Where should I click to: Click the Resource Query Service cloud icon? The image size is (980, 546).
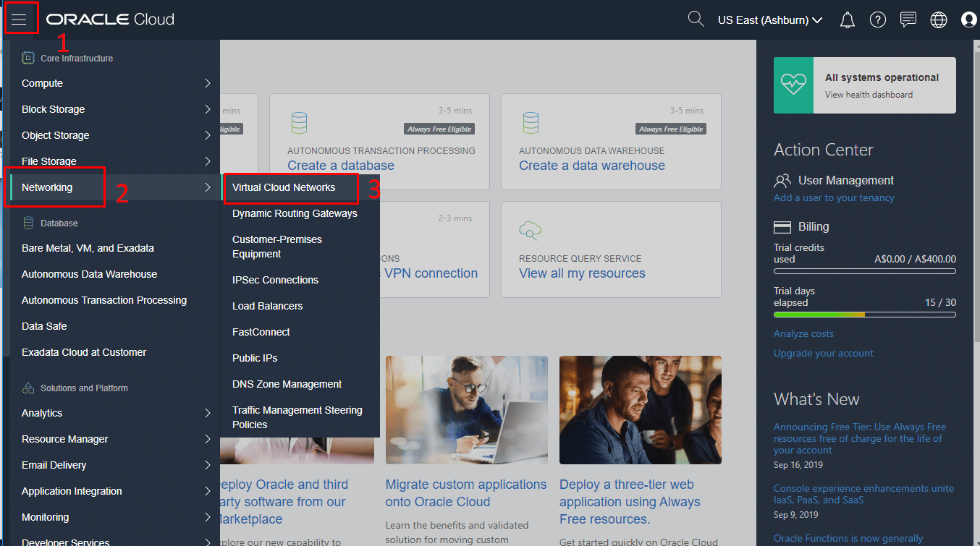pyautogui.click(x=530, y=231)
